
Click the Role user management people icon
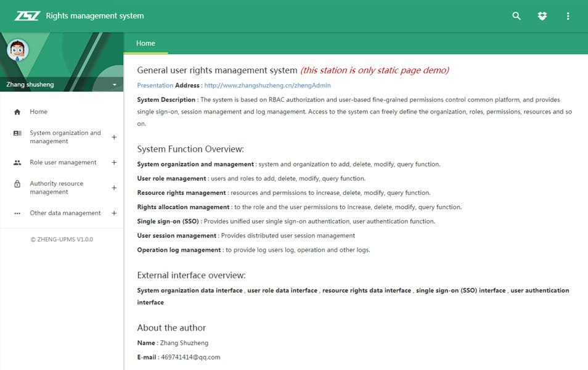(x=17, y=163)
